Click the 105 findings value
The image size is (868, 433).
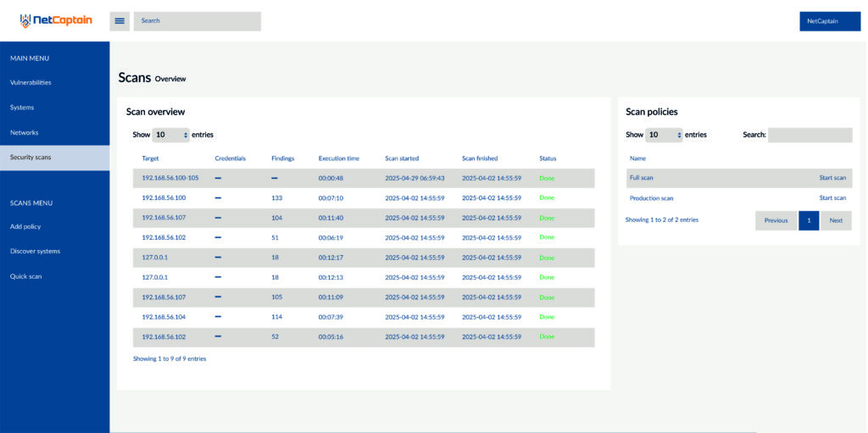click(277, 297)
